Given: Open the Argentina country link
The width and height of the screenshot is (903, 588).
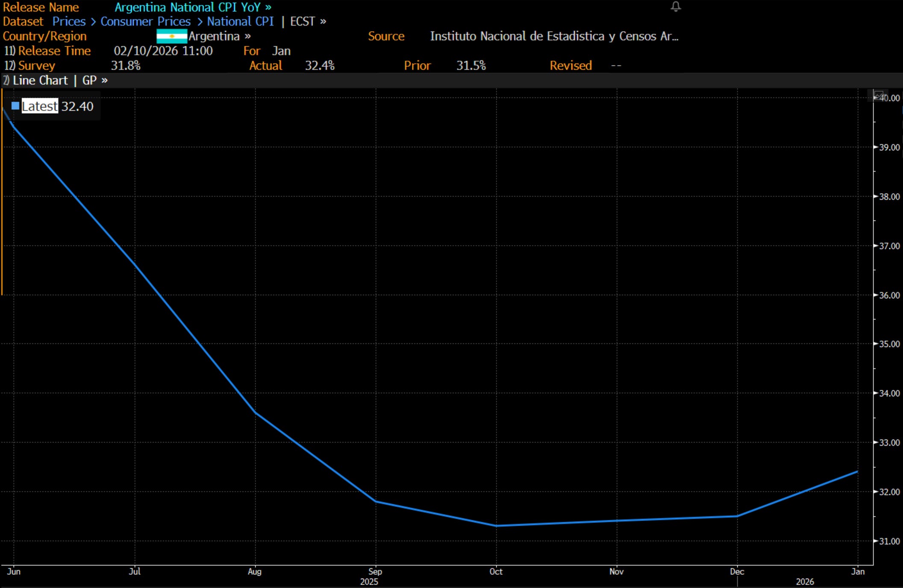Looking at the screenshot, I should point(220,36).
